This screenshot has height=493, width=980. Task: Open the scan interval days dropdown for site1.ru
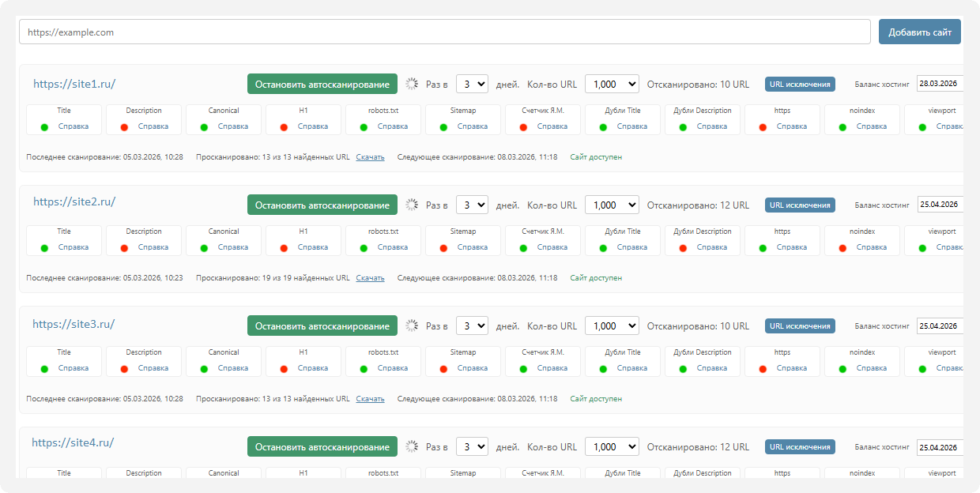pos(472,84)
